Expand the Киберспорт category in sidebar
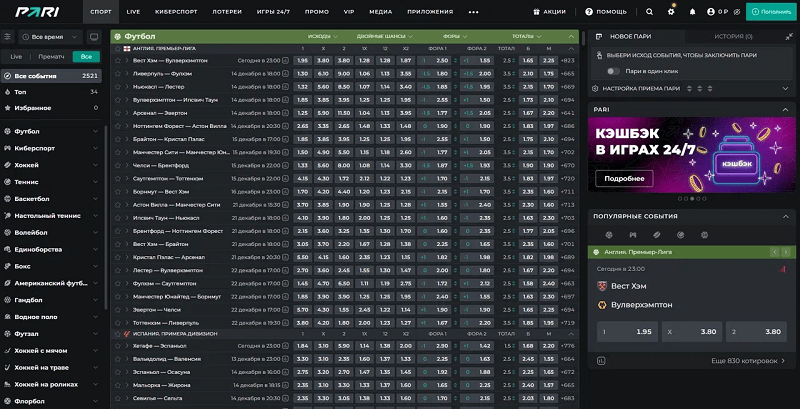The width and height of the screenshot is (800, 409). click(x=106, y=145)
